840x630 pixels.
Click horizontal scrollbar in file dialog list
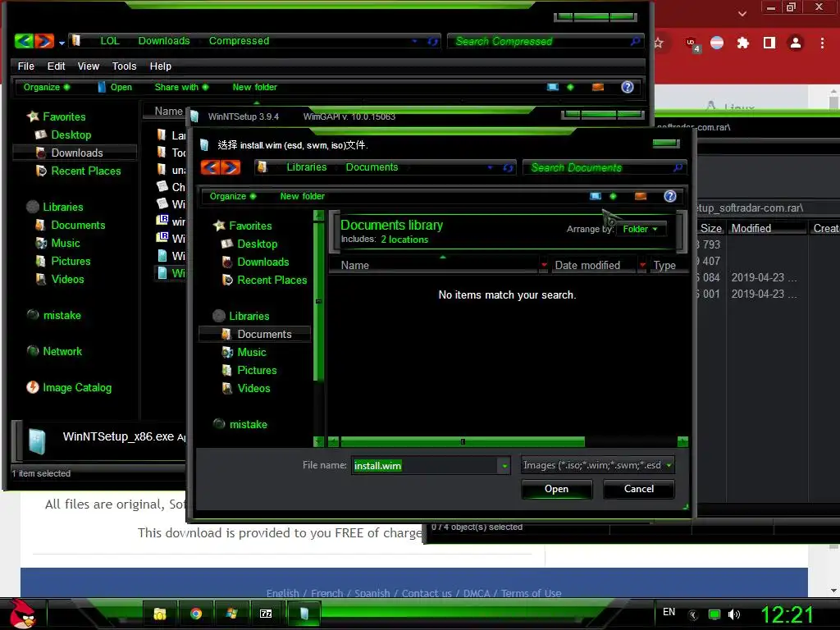click(463, 442)
